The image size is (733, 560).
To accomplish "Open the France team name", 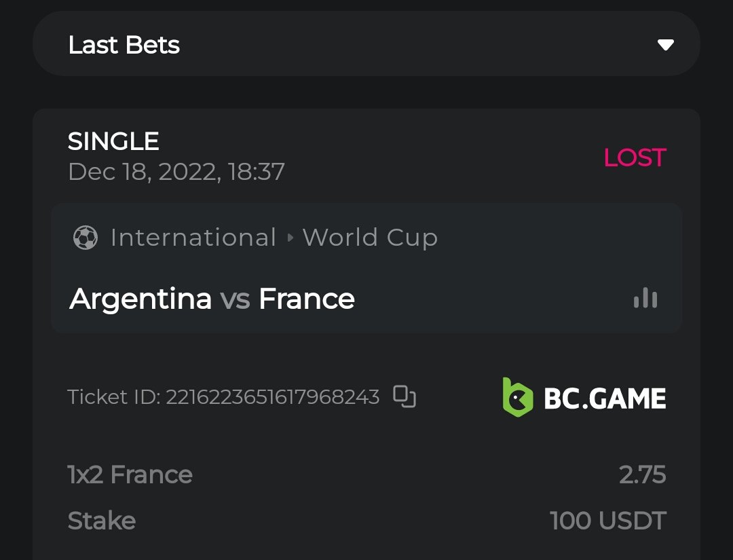I will (307, 299).
